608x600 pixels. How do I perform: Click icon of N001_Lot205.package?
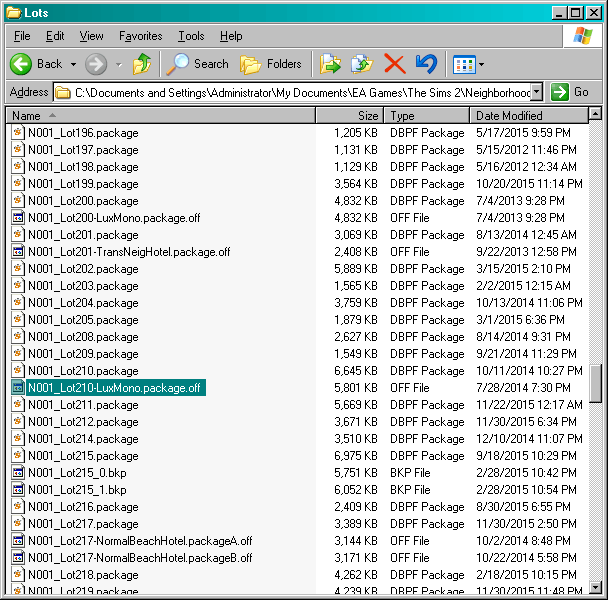pos(17,319)
